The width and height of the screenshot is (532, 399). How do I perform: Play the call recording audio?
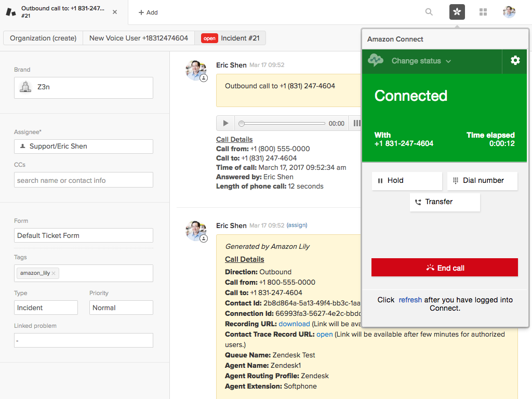pos(225,123)
